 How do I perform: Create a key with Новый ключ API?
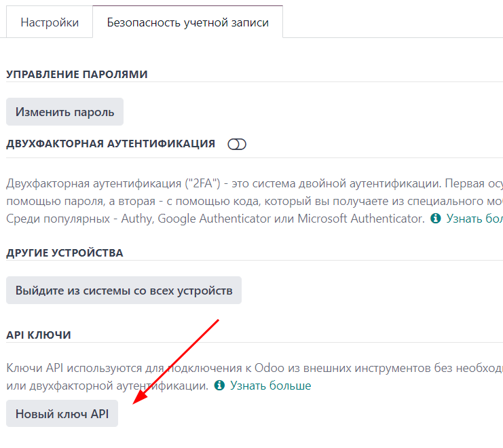click(x=62, y=413)
